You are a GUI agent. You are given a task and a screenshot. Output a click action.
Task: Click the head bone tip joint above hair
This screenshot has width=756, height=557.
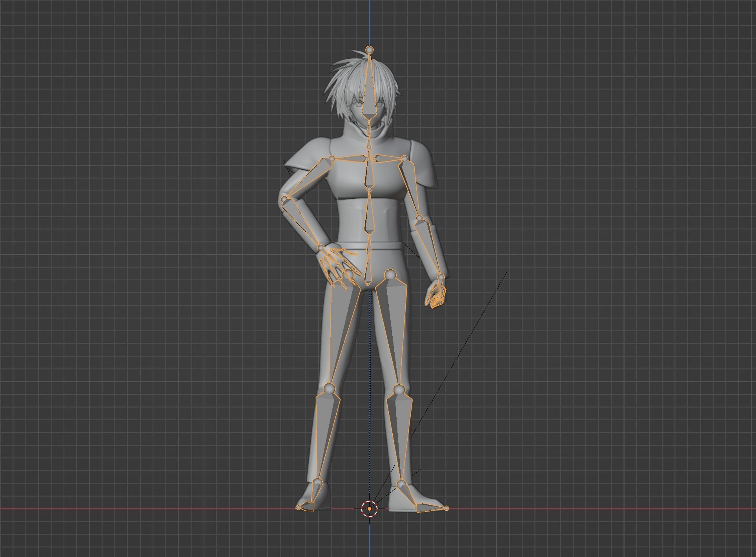(x=369, y=50)
